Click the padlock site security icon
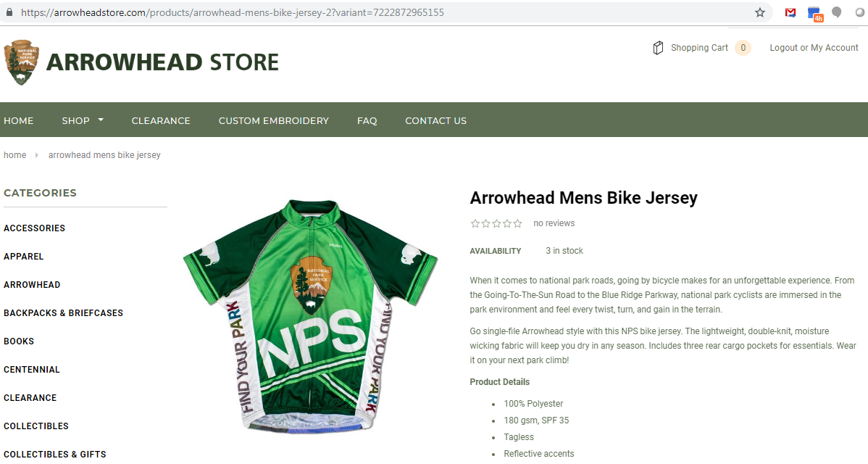 click(9, 12)
